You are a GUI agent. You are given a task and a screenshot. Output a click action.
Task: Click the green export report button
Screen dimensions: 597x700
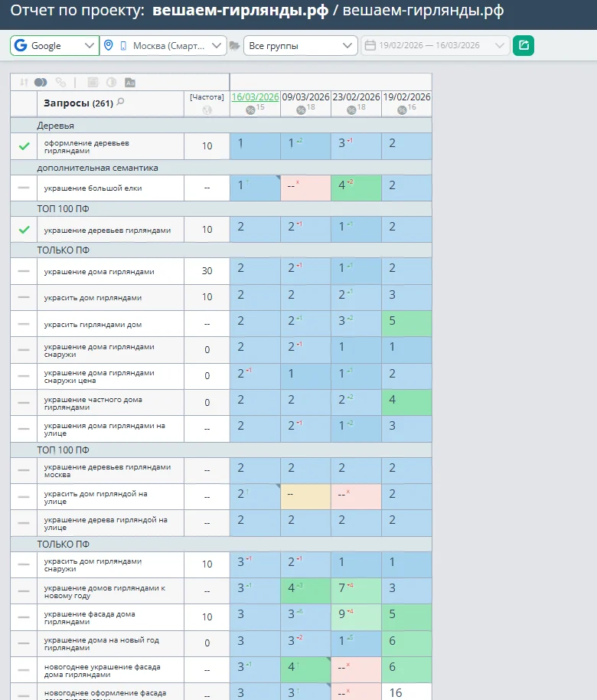tap(524, 46)
